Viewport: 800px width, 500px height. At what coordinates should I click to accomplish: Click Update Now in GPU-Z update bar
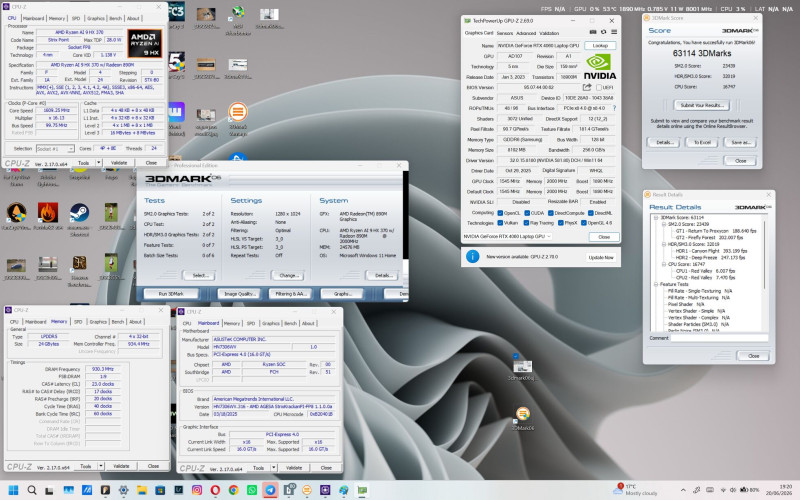pos(601,257)
